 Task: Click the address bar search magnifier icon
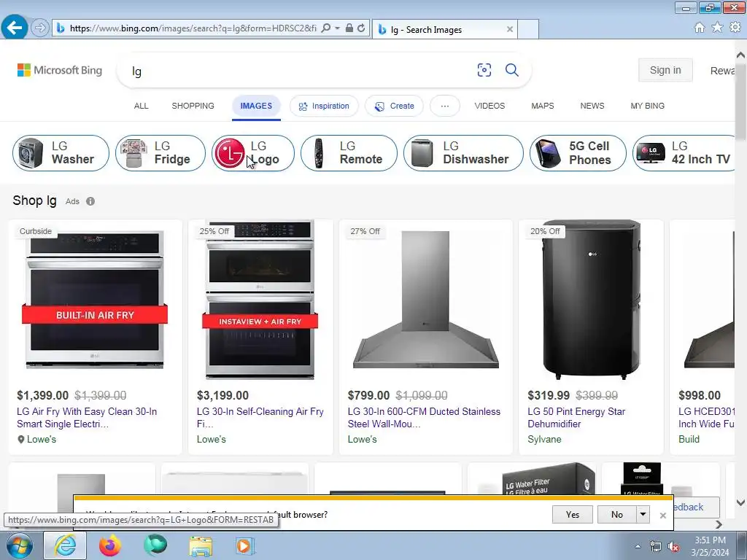click(326, 28)
